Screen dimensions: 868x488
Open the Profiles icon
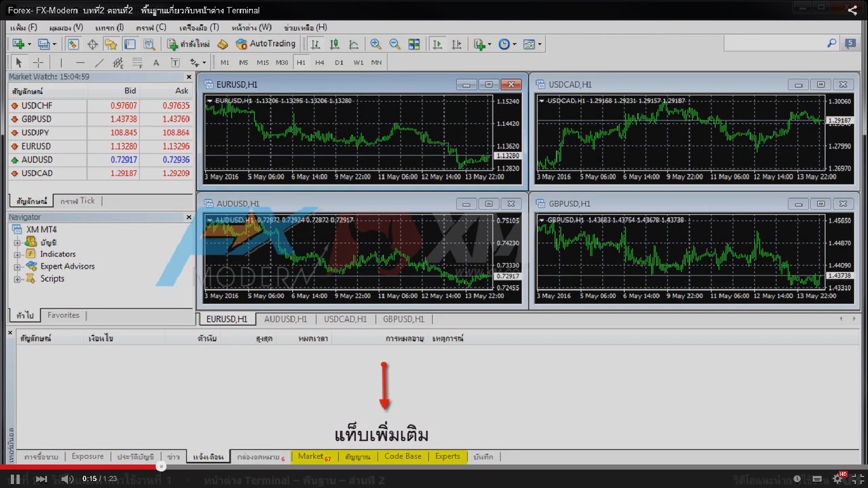click(43, 44)
